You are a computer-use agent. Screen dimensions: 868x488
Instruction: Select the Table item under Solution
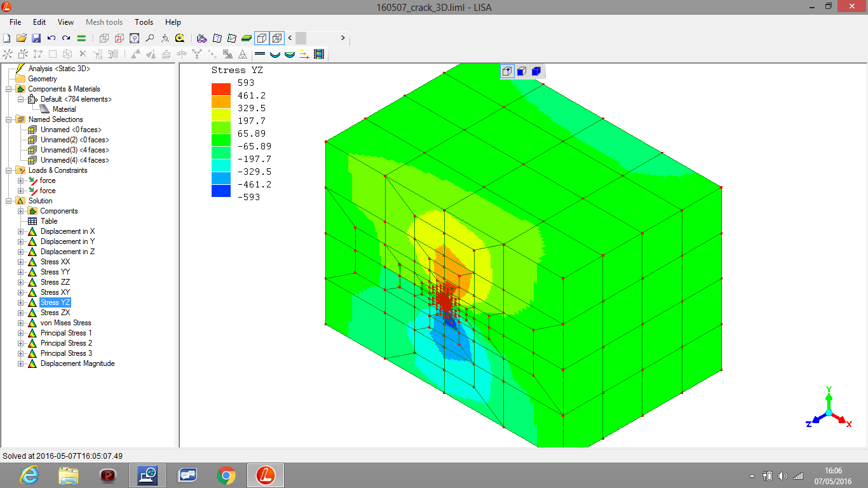49,221
